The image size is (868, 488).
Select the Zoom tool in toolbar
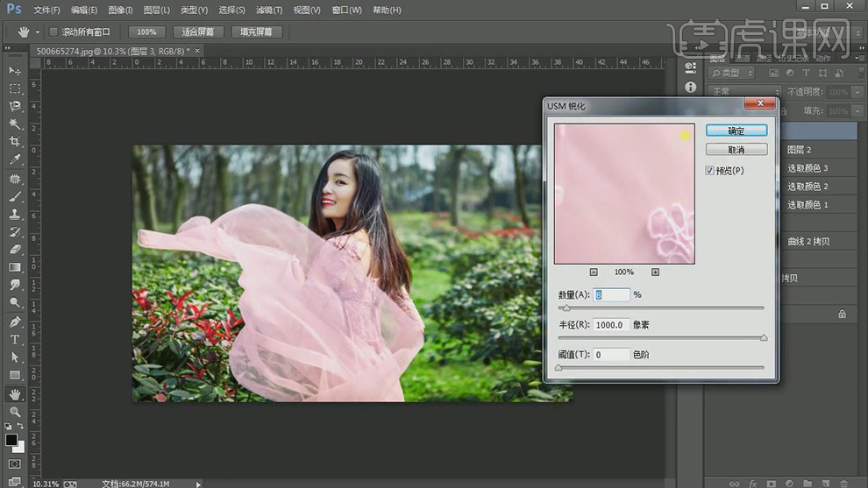point(15,411)
